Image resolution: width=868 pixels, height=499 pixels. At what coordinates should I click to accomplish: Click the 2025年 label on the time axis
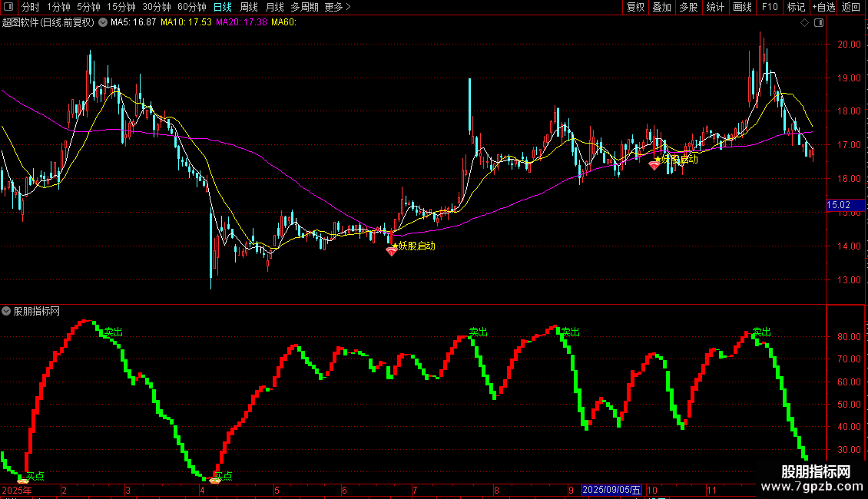click(17, 491)
